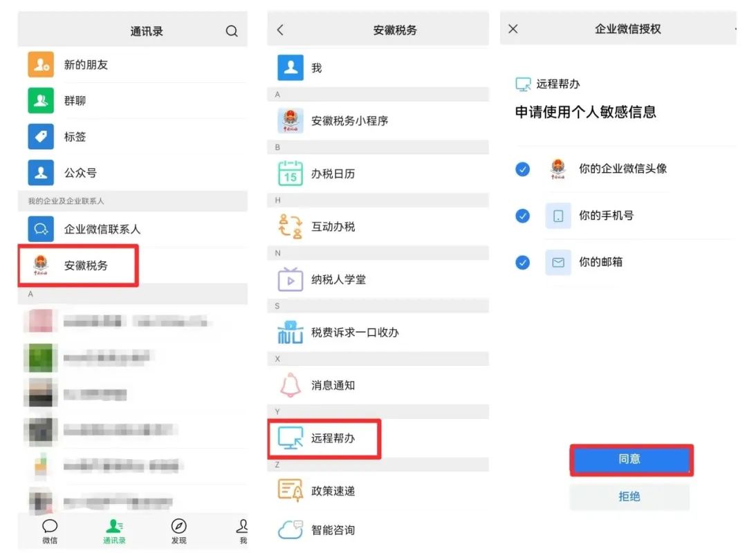Select 企业微信联系人 label
The image size is (747, 560).
pos(102,229)
